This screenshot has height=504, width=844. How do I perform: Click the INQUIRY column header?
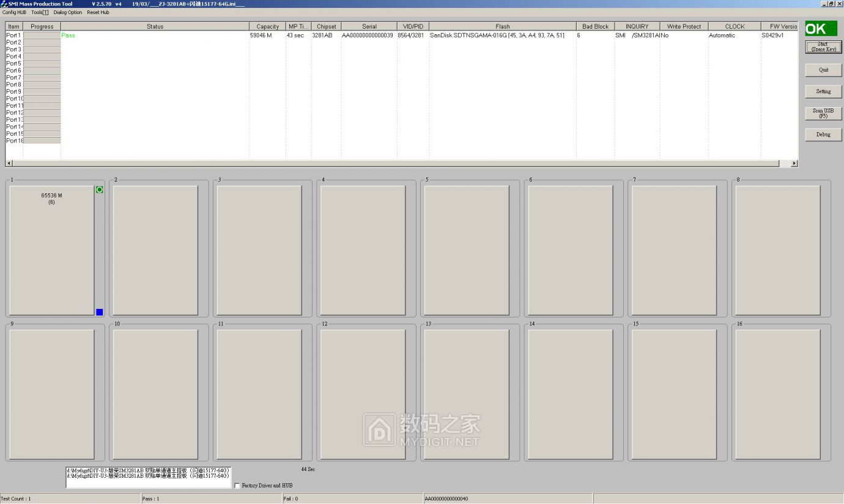pyautogui.click(x=637, y=26)
